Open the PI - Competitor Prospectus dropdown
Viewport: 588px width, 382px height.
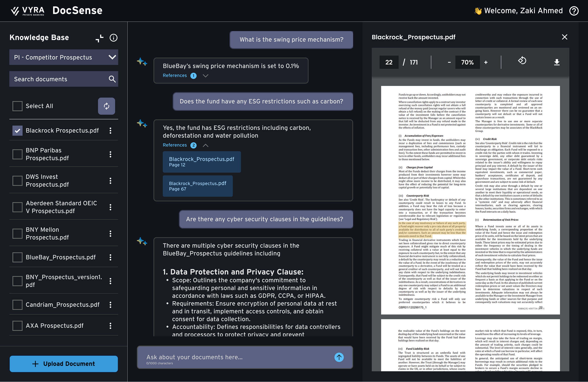[64, 57]
